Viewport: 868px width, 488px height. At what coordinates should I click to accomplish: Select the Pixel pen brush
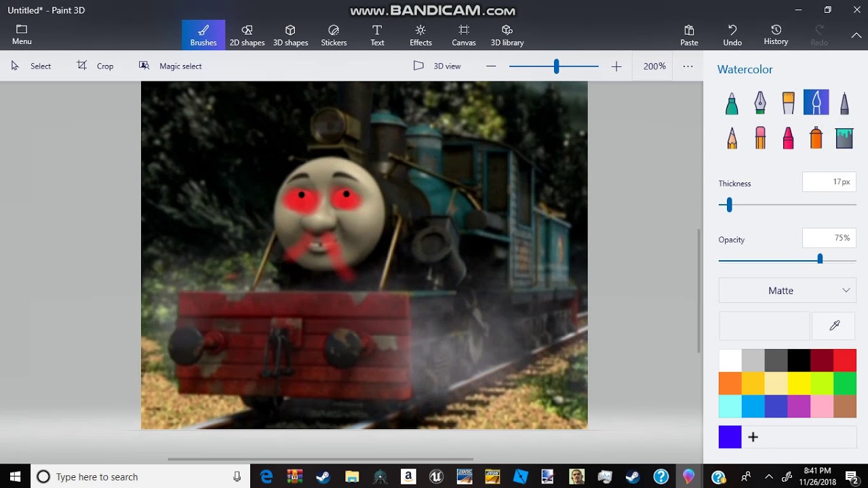(x=844, y=103)
